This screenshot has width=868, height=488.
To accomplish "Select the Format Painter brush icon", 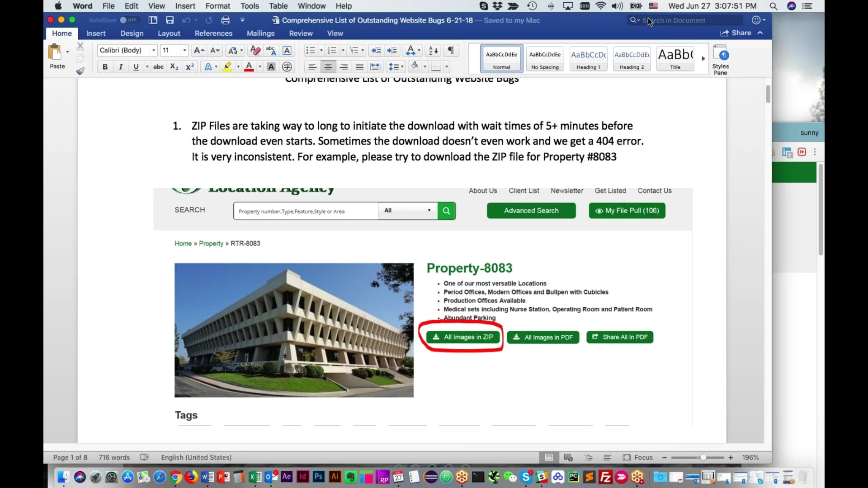I will click(80, 71).
